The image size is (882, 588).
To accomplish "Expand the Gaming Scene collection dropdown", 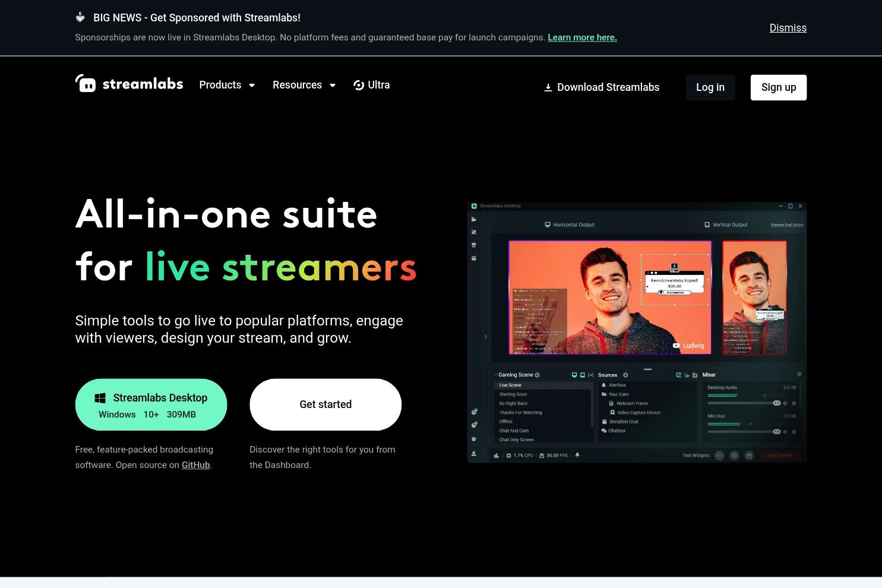I will pos(496,375).
